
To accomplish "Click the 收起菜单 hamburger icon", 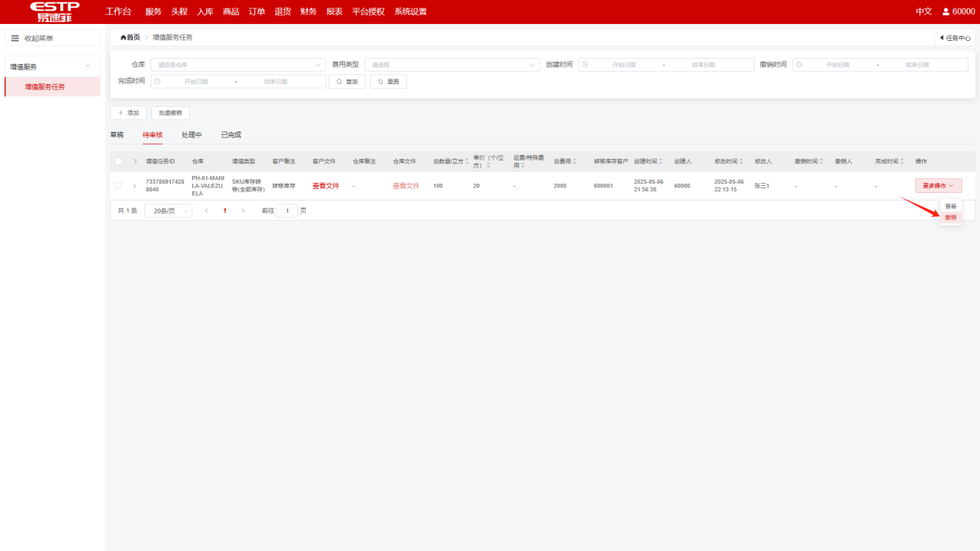I will (15, 38).
